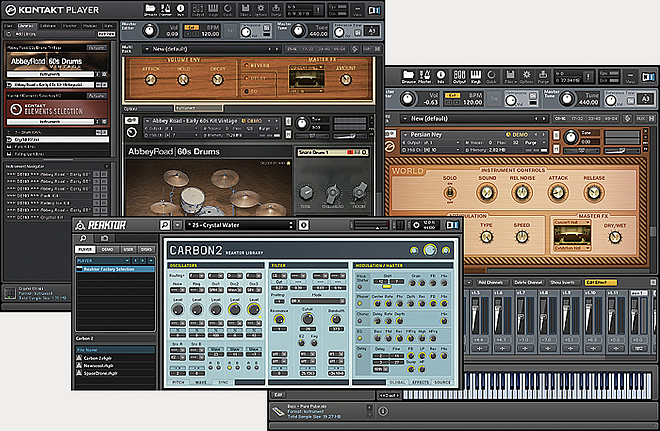Open Browse in the left Kontakt Player toolbar
This screenshot has width=660, height=431.
pyautogui.click(x=150, y=10)
